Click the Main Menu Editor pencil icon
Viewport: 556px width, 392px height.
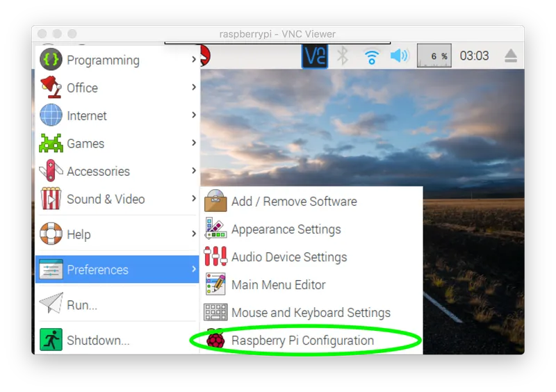(x=215, y=284)
